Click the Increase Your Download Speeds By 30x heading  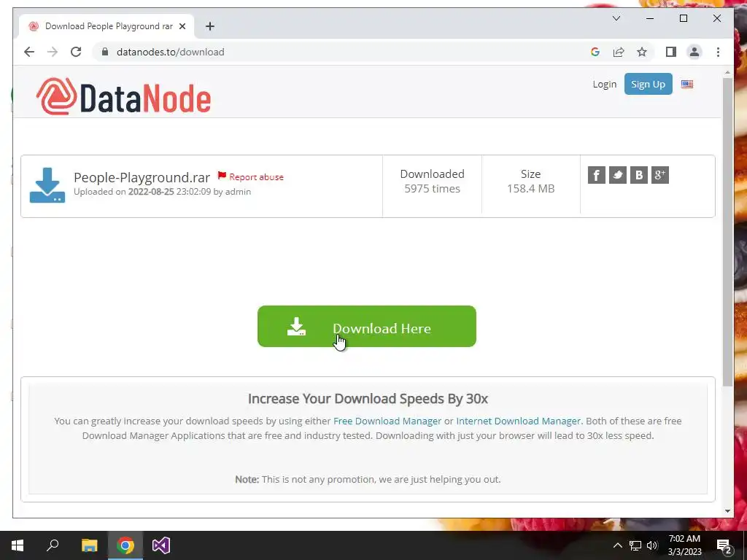coord(368,399)
